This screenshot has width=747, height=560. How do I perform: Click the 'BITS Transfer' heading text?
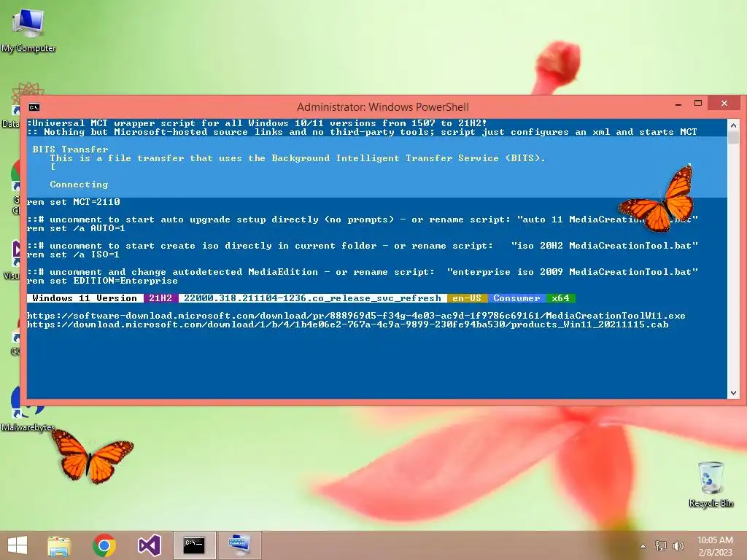coord(71,149)
